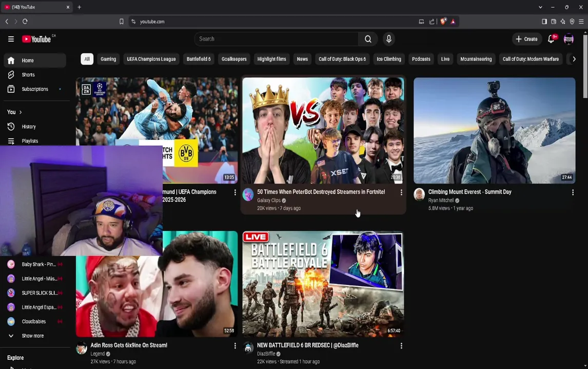Select Call of Duty: Modern Warfare chip

tap(531, 59)
